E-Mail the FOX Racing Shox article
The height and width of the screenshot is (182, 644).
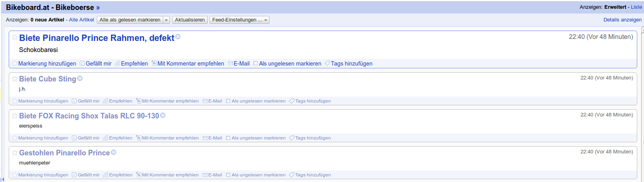tap(212, 138)
